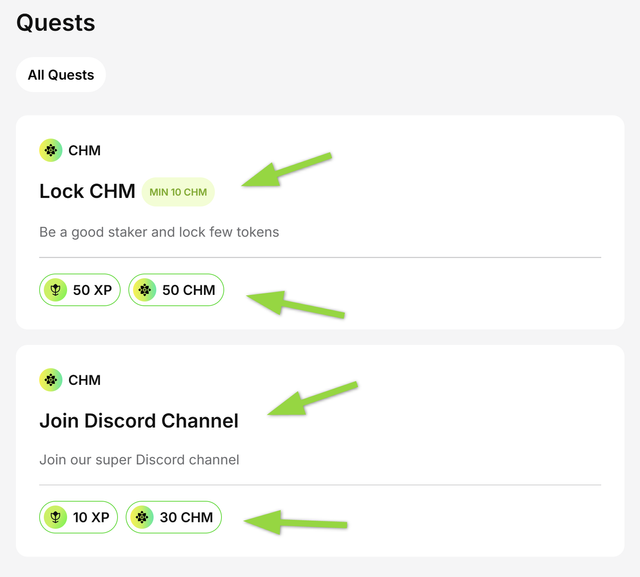Image resolution: width=640 pixels, height=577 pixels.
Task: Click the 'Be a good staker' description
Action: click(159, 232)
